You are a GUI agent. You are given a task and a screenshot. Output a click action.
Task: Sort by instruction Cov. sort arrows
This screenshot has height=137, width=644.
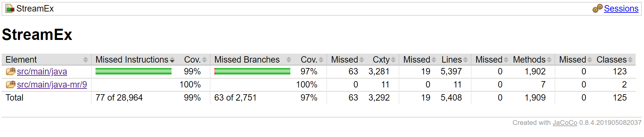tap(204, 60)
